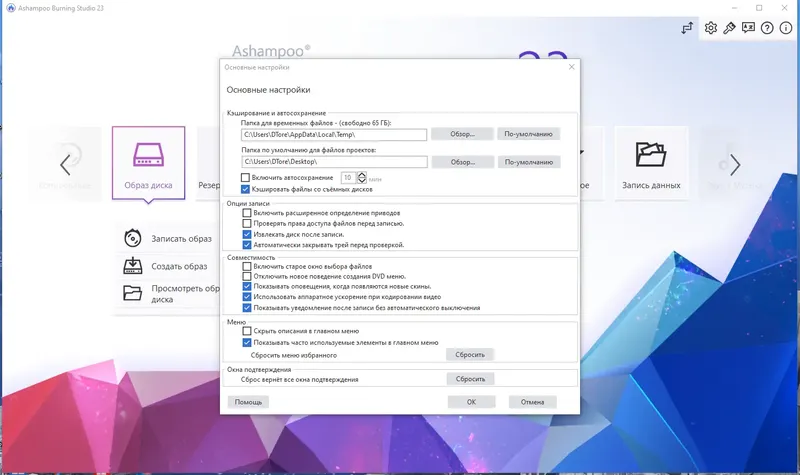Uncheck Использовать аппаратное ускорение при кодировании видео

pos(247,296)
